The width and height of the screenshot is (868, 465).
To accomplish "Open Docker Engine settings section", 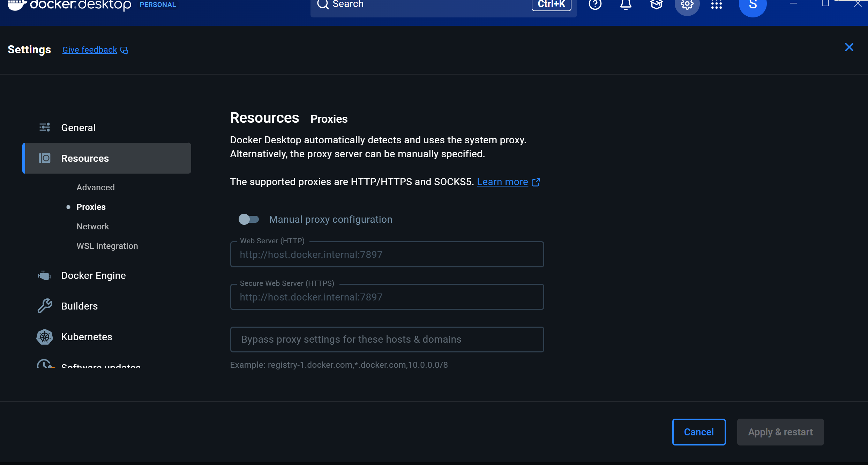I will coord(93,275).
